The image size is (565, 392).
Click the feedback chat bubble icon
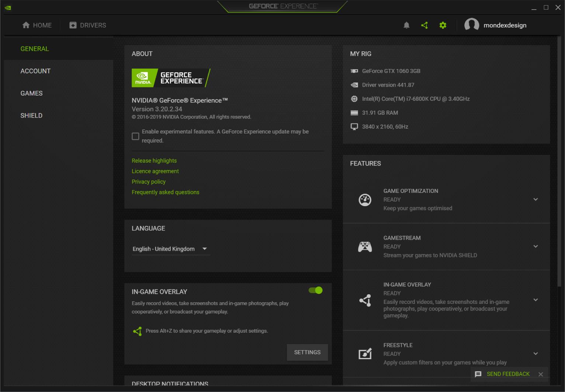478,374
